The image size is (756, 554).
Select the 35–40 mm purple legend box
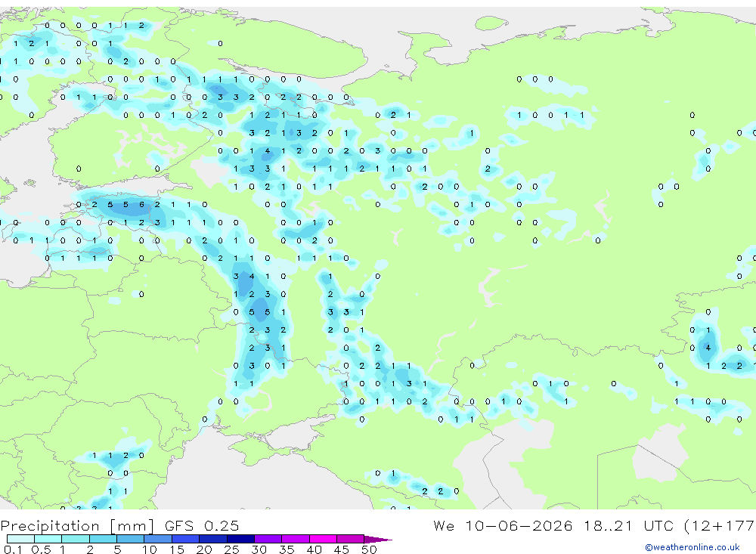tap(296, 539)
